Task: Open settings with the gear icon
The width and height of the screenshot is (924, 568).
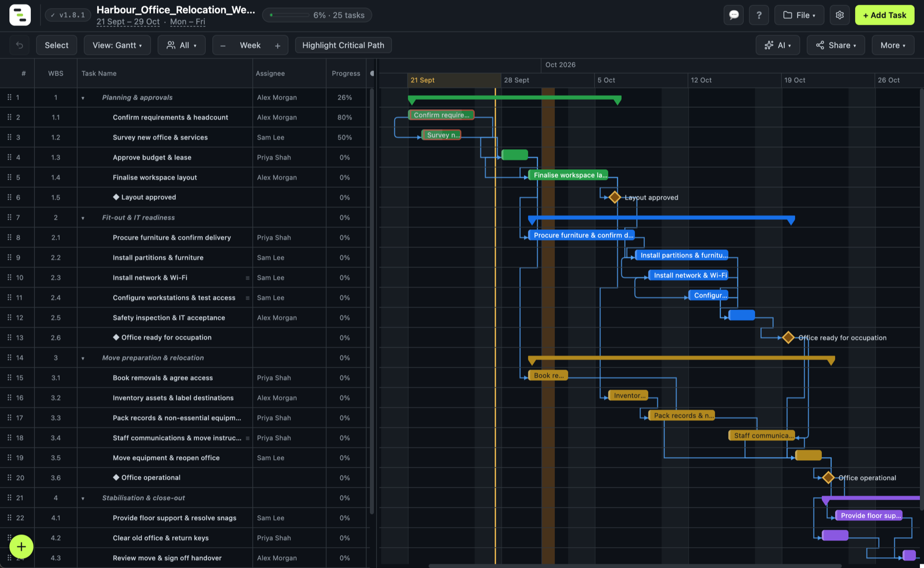Action: 839,15
